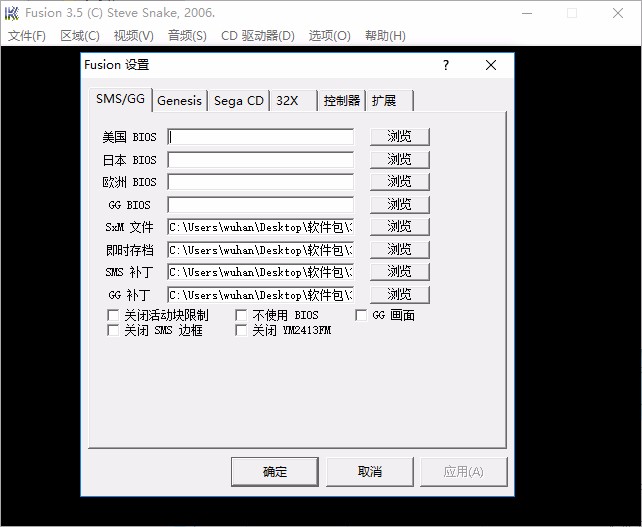Browse for the 美国 BIOS file
642x527 pixels.
400,137
